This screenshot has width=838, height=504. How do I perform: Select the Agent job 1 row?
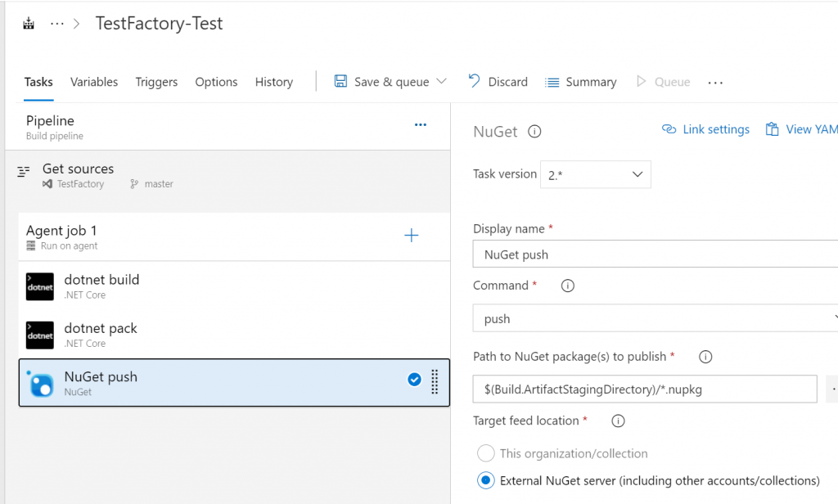click(x=234, y=236)
